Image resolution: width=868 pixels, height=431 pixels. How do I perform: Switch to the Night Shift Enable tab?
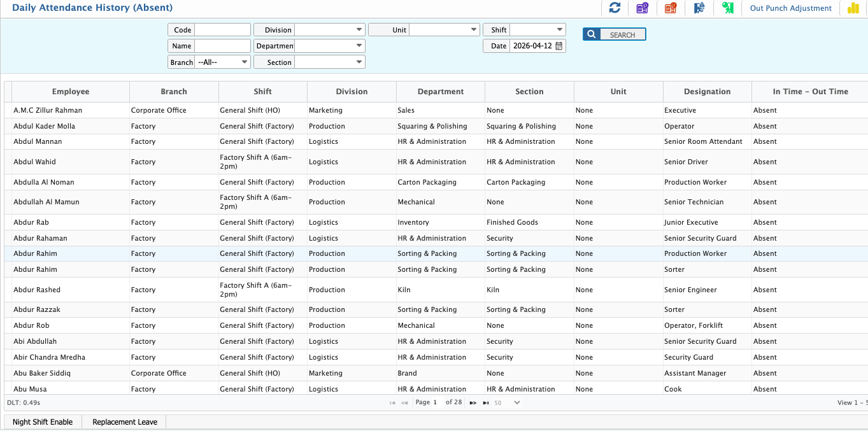tap(43, 422)
